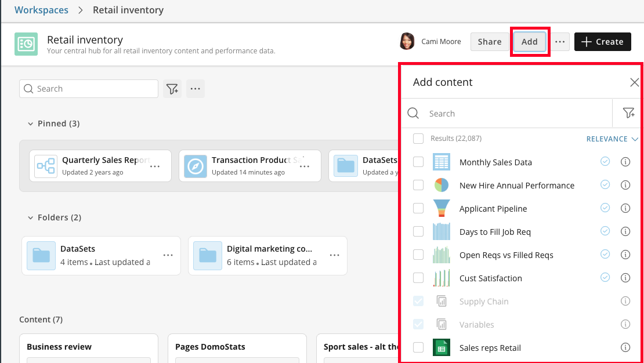The image size is (644, 363).
Task: Show info for Cust Satisfaction
Action: [625, 278]
